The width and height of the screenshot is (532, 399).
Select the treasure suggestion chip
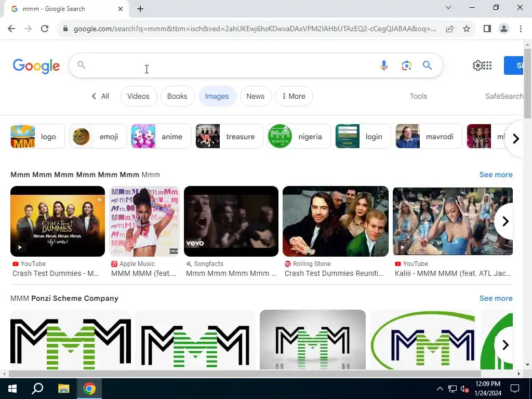click(229, 137)
